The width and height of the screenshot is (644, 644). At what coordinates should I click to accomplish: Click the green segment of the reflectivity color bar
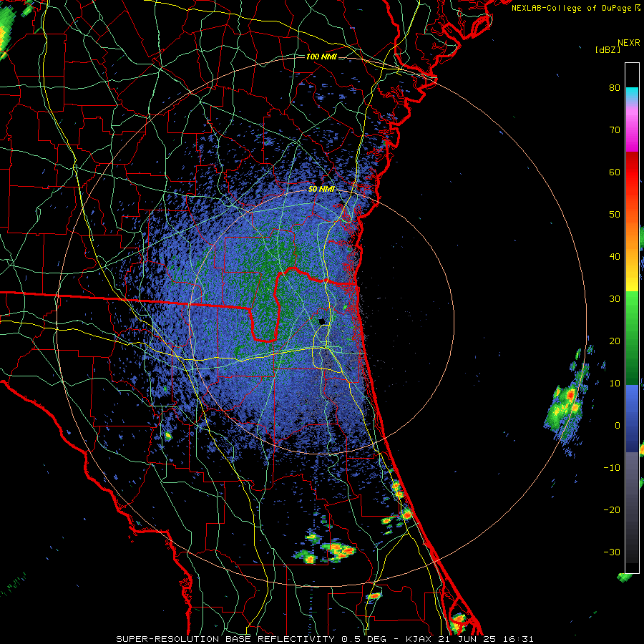[632, 338]
